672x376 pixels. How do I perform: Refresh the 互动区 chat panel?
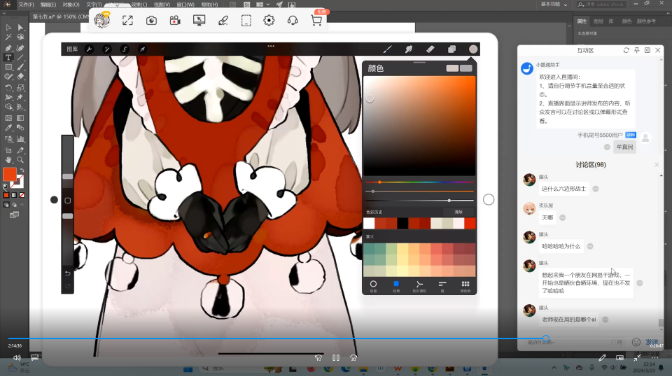pos(626,50)
